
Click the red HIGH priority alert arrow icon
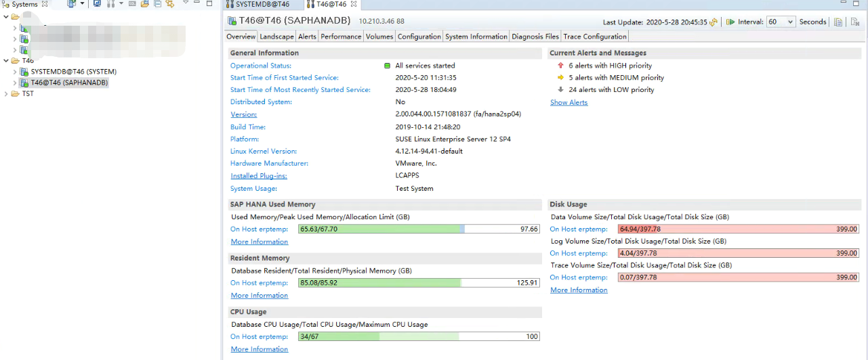tap(560, 66)
